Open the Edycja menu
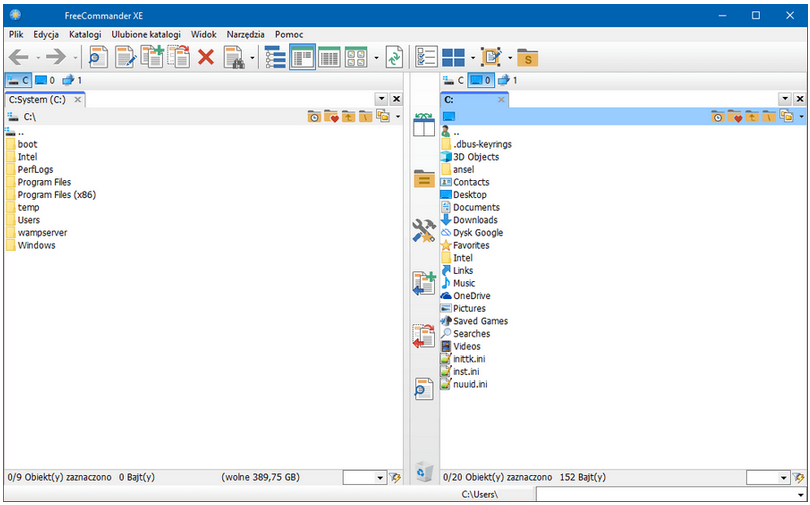 tap(46, 35)
